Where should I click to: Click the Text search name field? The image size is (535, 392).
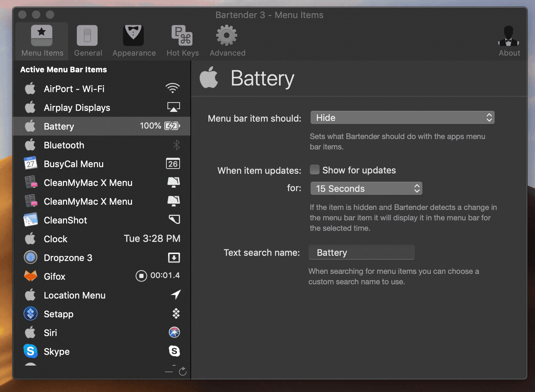[x=361, y=252]
